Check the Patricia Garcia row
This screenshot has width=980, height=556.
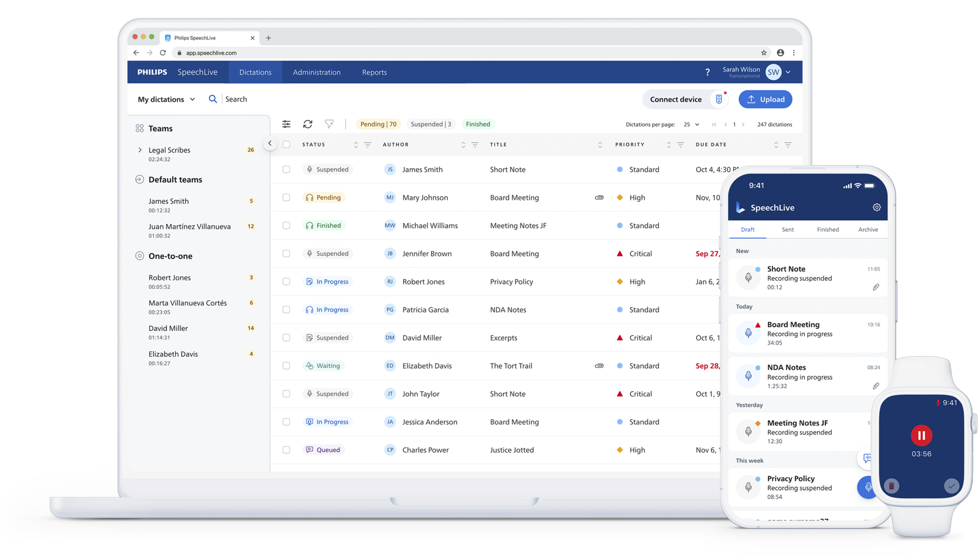[x=286, y=310]
